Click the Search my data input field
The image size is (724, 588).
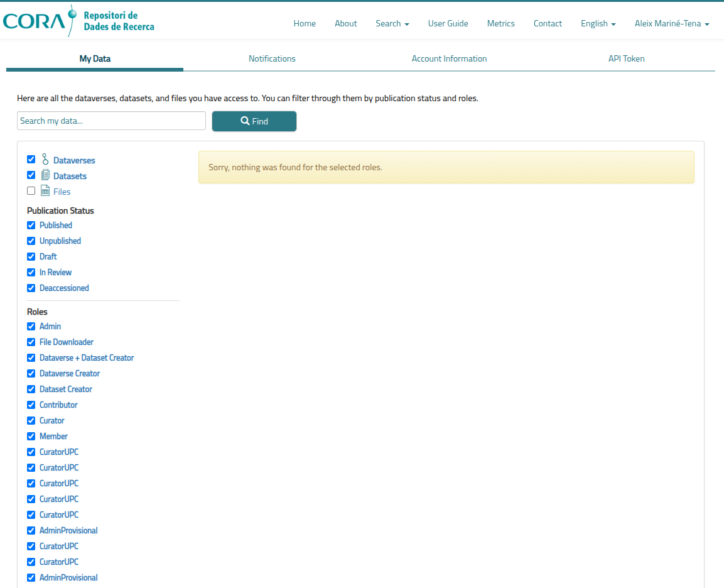(111, 121)
